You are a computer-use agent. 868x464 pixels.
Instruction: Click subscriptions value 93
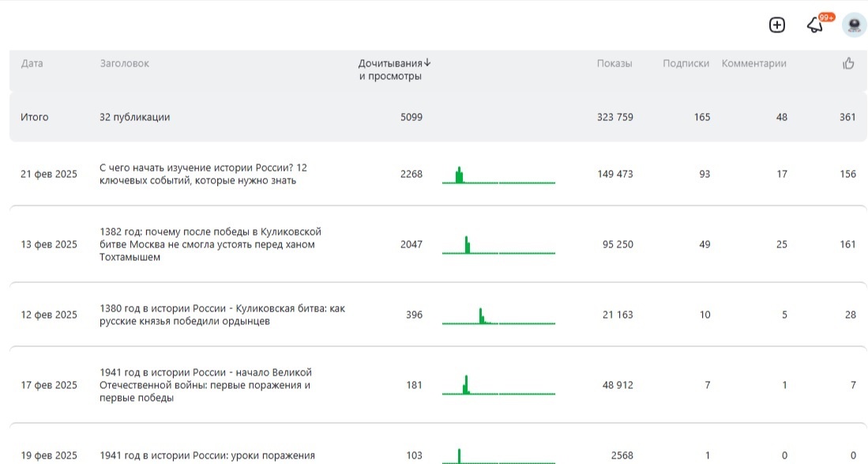click(705, 174)
